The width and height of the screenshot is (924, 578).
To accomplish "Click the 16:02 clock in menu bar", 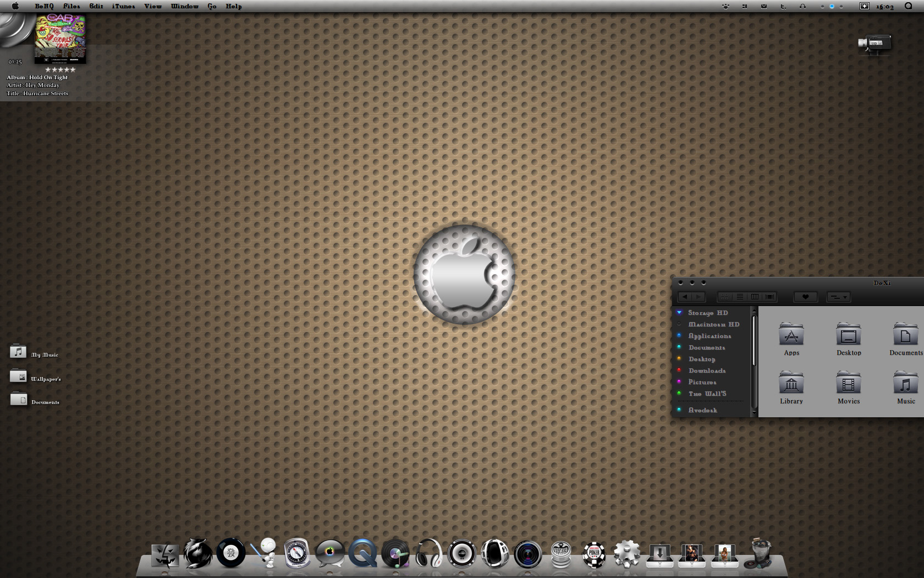I will click(x=885, y=7).
